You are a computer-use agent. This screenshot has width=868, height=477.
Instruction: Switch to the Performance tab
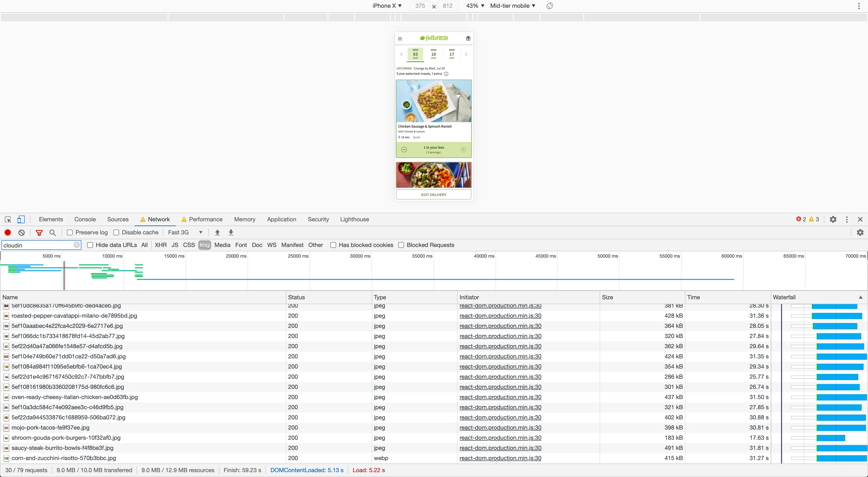tap(205, 219)
